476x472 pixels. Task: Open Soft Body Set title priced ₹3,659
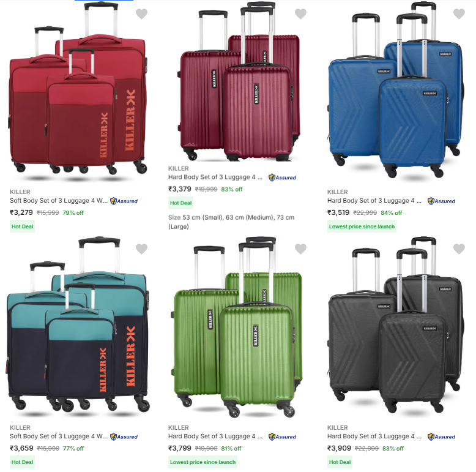[59, 436]
